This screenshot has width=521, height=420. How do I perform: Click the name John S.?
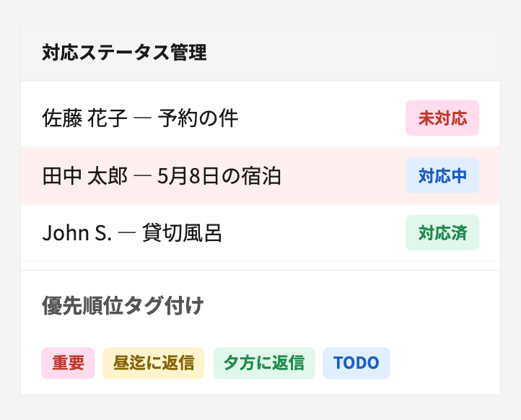click(x=77, y=233)
